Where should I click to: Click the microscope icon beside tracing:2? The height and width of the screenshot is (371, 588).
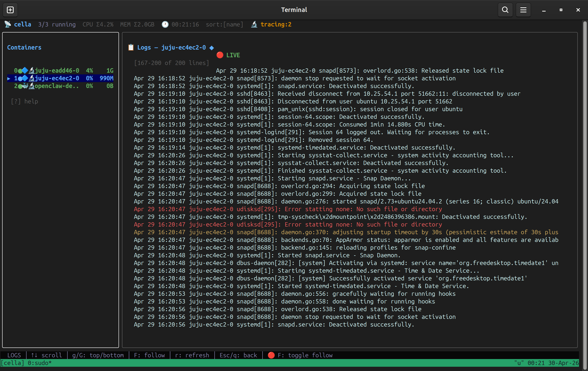point(254,24)
